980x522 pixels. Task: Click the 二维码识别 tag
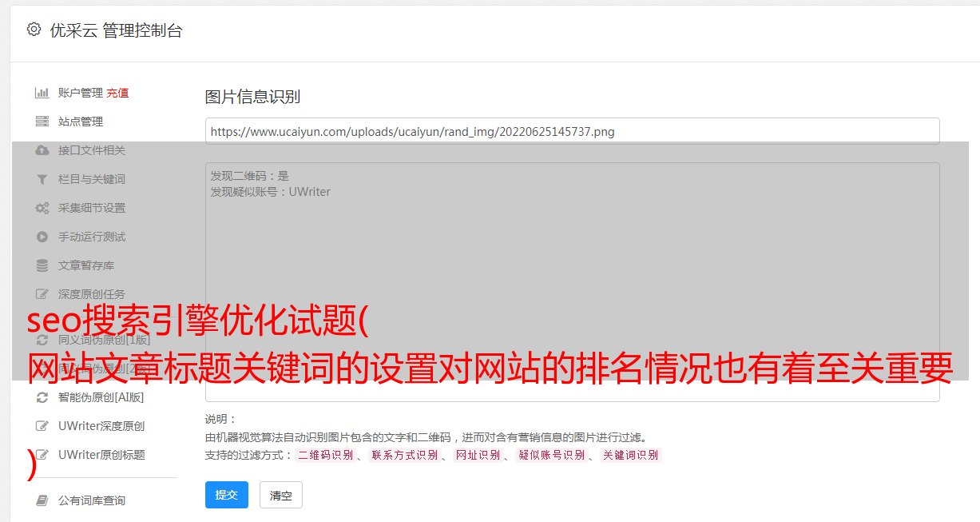click(x=325, y=455)
